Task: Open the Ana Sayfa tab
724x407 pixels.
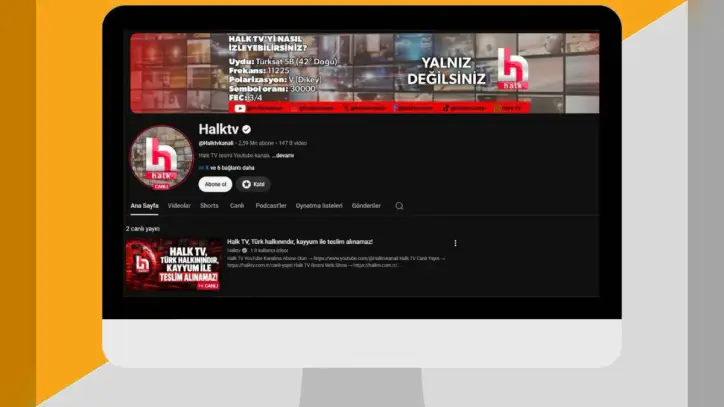Action: point(144,206)
